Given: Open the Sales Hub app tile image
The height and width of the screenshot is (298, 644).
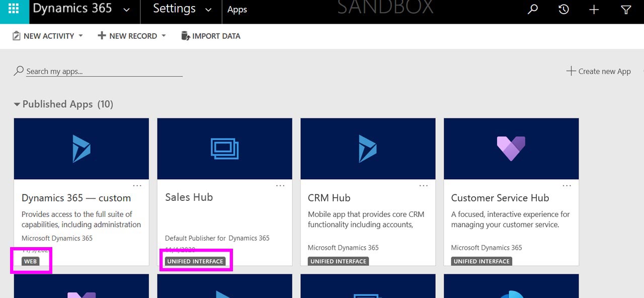Looking at the screenshot, I should [225, 148].
